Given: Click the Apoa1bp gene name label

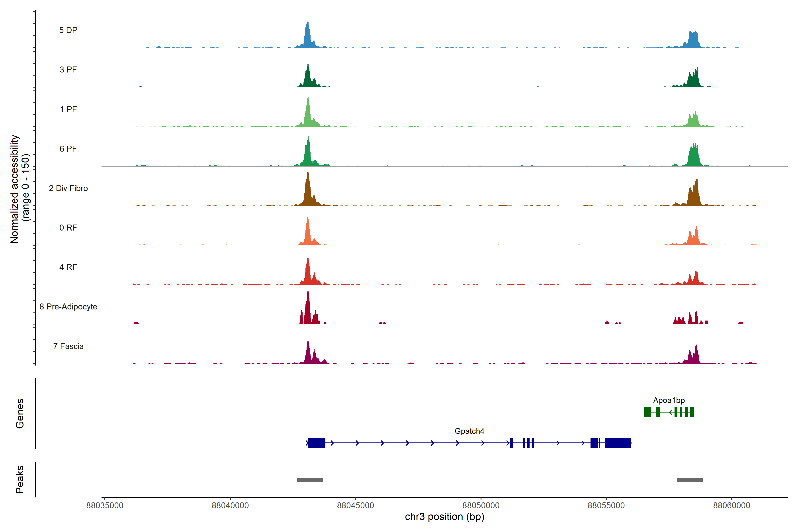Looking at the screenshot, I should (669, 400).
